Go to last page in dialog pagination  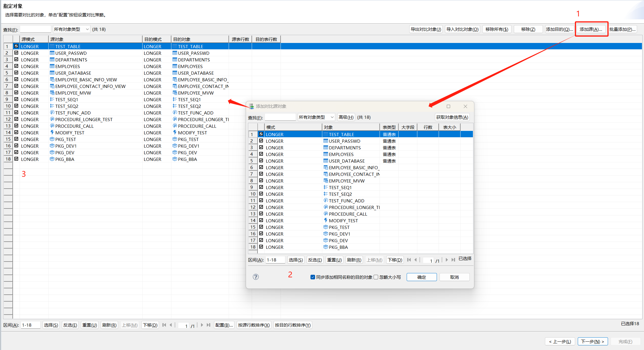coord(453,260)
